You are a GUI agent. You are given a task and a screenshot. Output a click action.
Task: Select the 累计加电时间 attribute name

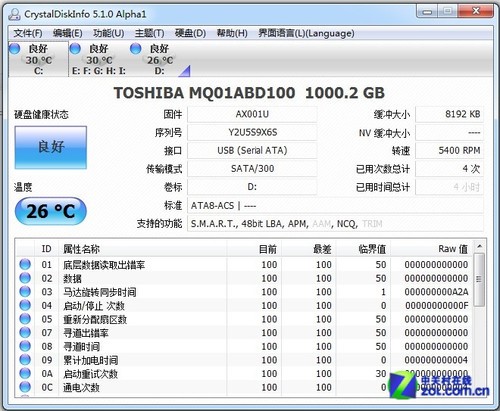tap(90, 361)
